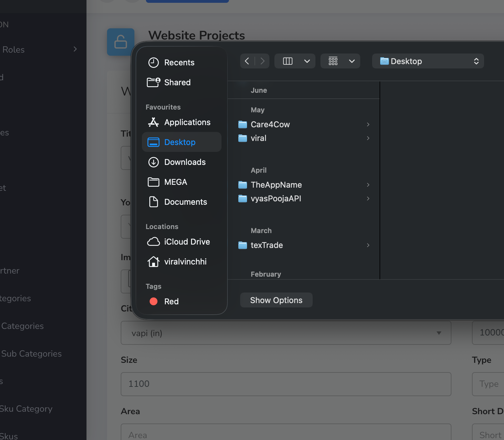Switch to column view button

point(288,61)
